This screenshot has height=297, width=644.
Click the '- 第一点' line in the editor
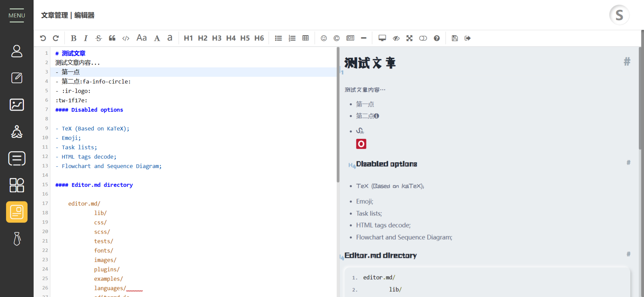pyautogui.click(x=193, y=72)
